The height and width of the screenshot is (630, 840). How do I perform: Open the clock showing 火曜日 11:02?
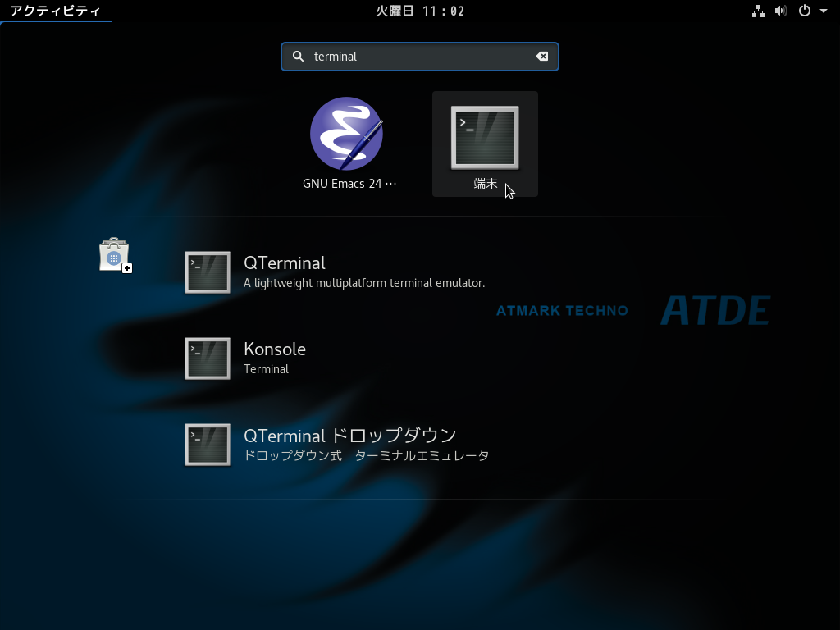[420, 11]
